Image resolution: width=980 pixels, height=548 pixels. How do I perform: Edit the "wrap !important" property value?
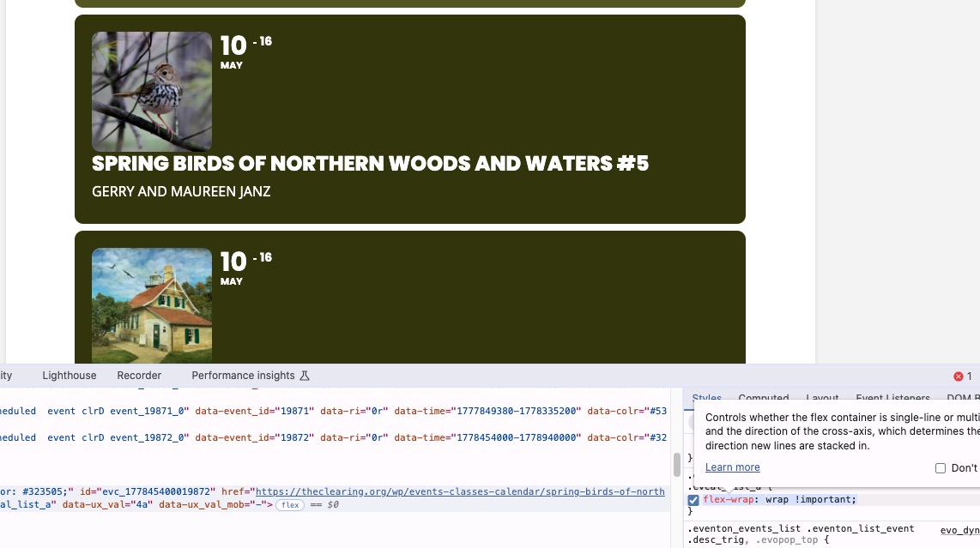click(x=810, y=499)
